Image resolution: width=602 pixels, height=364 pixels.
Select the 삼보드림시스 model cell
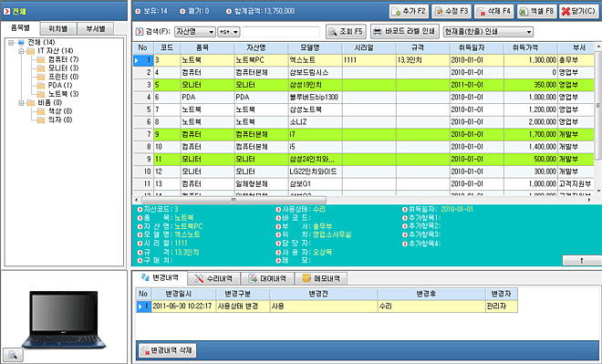315,73
